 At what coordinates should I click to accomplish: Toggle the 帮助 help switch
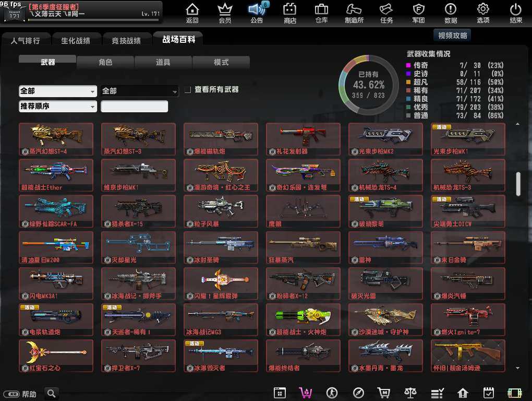(11, 394)
